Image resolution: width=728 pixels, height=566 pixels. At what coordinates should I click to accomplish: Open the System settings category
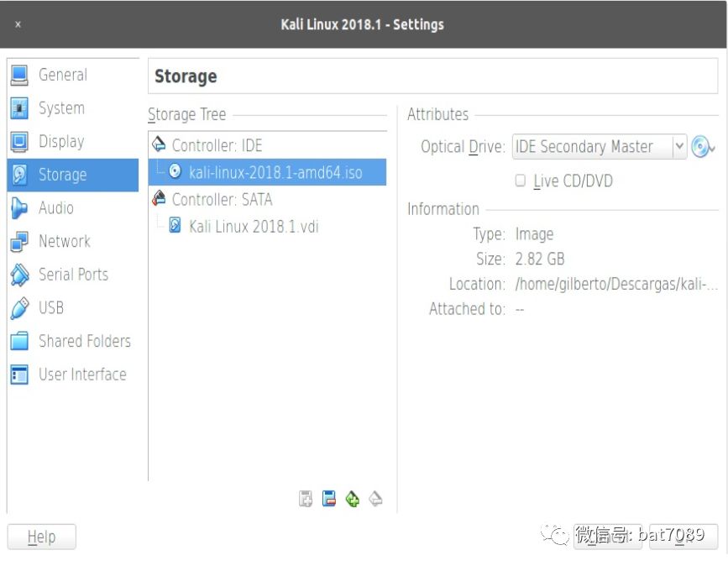(x=72, y=108)
